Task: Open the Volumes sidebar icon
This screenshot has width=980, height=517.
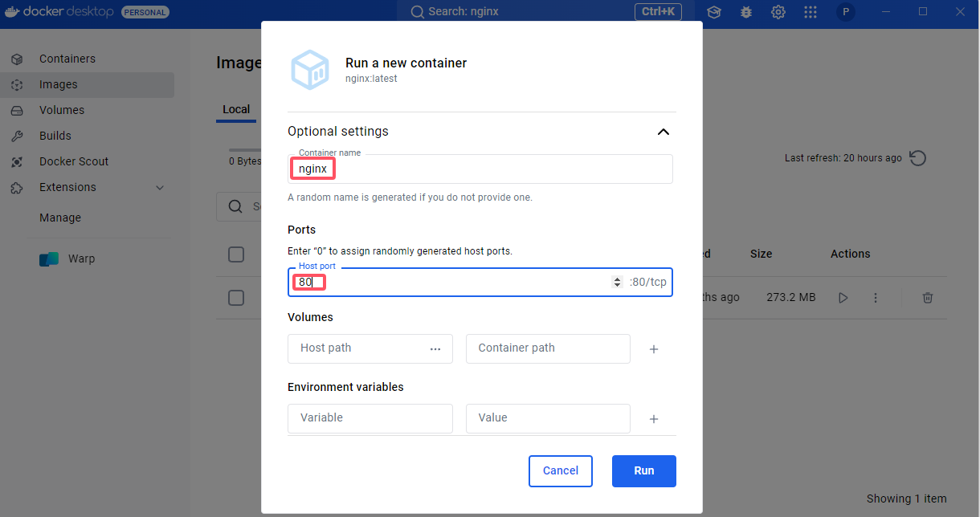Action: [x=18, y=110]
